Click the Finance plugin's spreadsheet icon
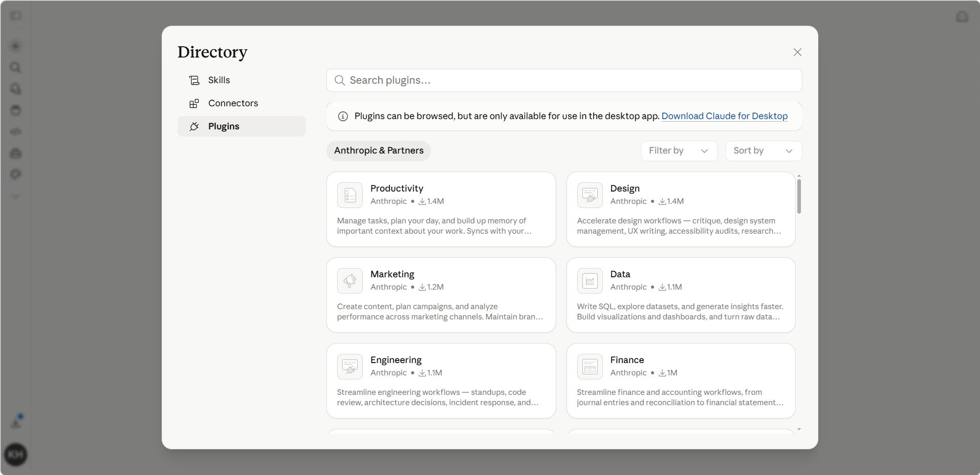This screenshot has height=475, width=980. point(590,367)
